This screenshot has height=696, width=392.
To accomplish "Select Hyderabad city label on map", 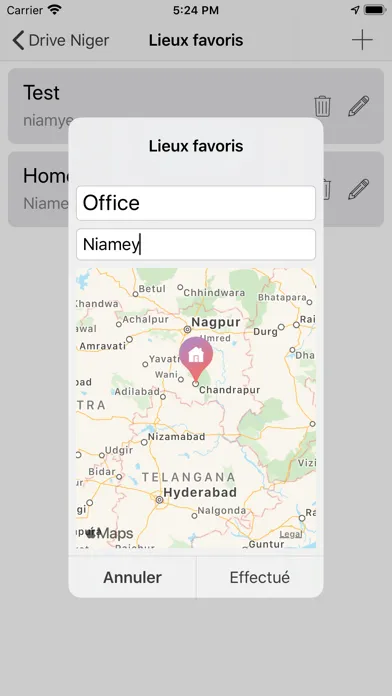I will point(200,492).
